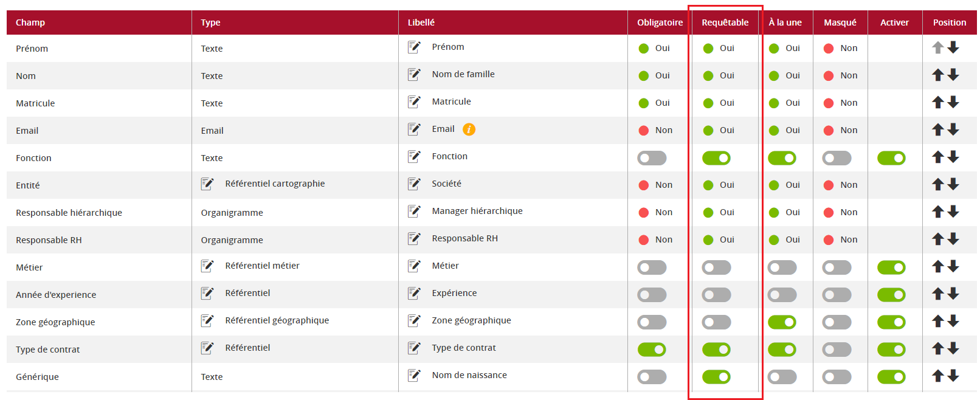Switch on Requêtable for Année d'experience

tap(716, 295)
